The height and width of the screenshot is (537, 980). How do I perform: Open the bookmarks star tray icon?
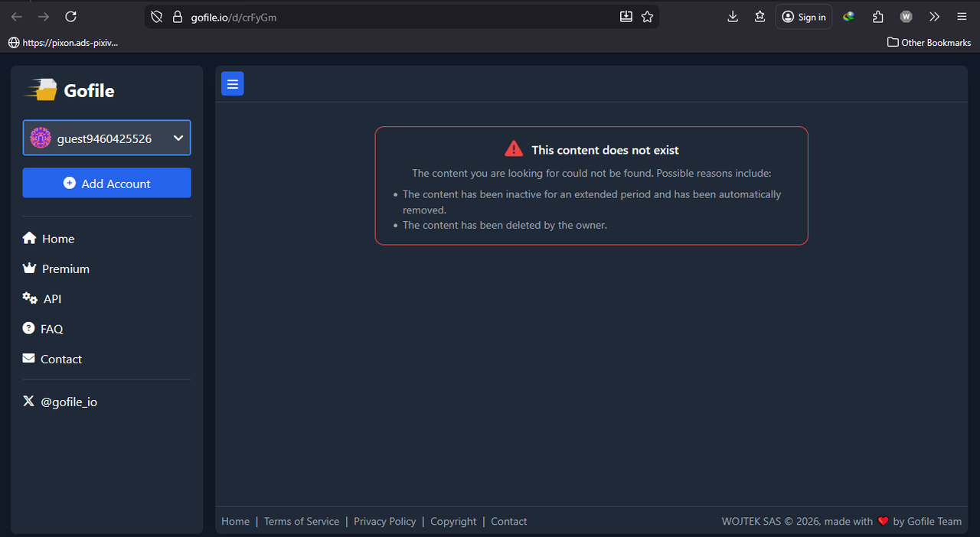(x=759, y=17)
